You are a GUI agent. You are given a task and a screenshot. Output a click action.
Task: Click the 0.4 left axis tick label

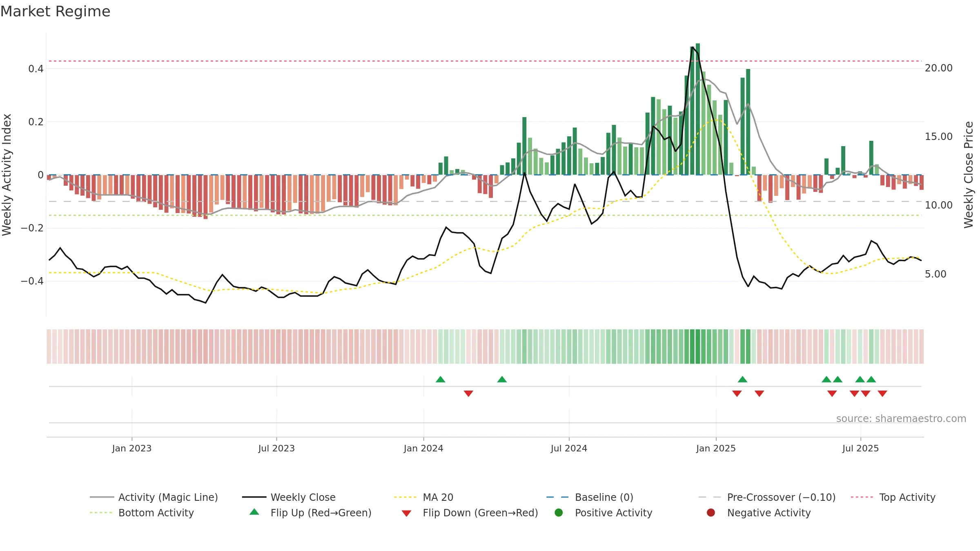pyautogui.click(x=36, y=69)
